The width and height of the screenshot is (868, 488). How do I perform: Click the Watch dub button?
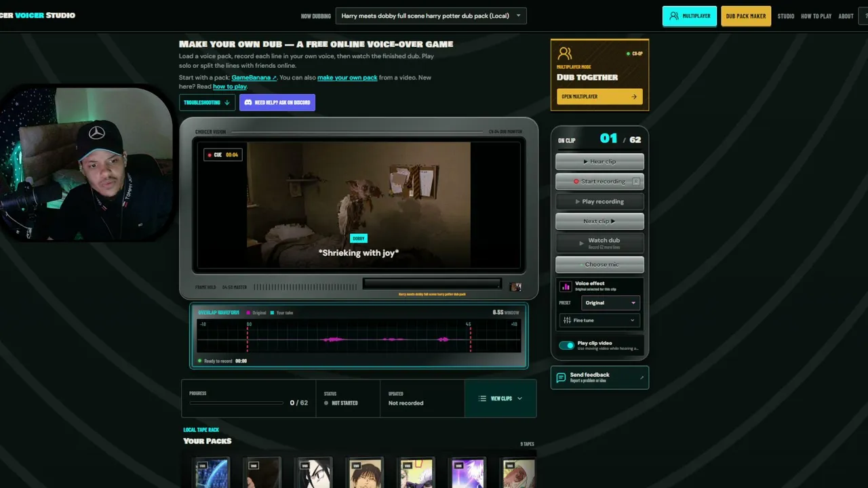point(599,243)
